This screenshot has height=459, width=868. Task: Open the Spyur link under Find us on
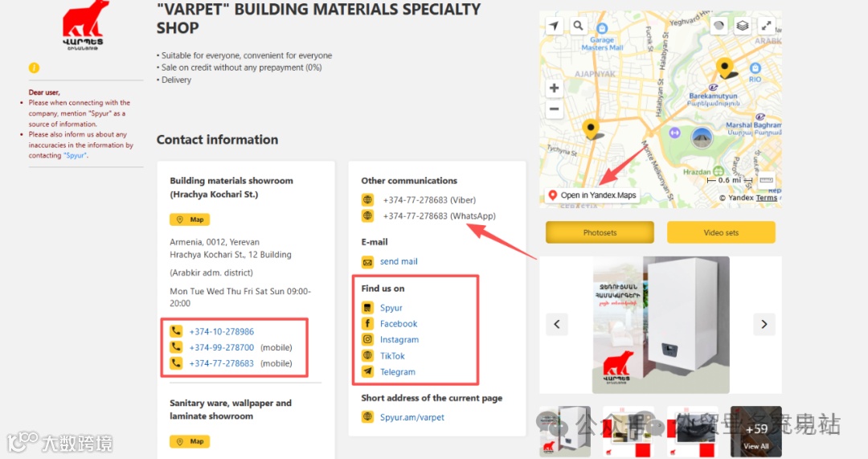click(x=391, y=308)
